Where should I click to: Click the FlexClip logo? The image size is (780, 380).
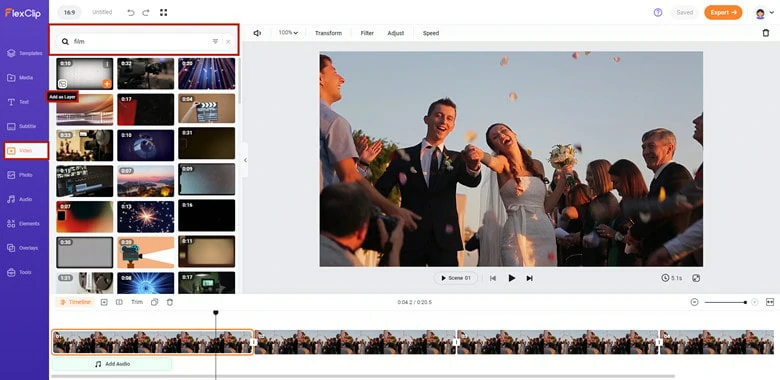(23, 13)
